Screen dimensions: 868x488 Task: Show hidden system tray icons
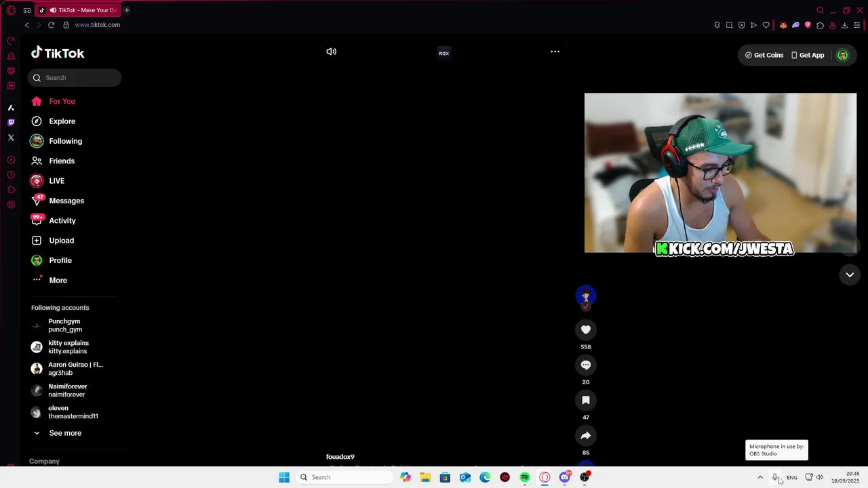[760, 477]
